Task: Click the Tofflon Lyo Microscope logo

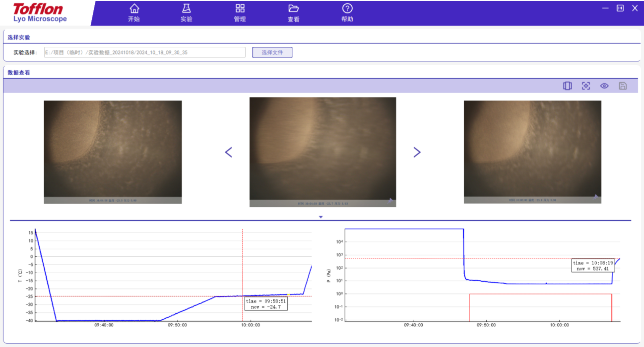Action: tap(40, 13)
